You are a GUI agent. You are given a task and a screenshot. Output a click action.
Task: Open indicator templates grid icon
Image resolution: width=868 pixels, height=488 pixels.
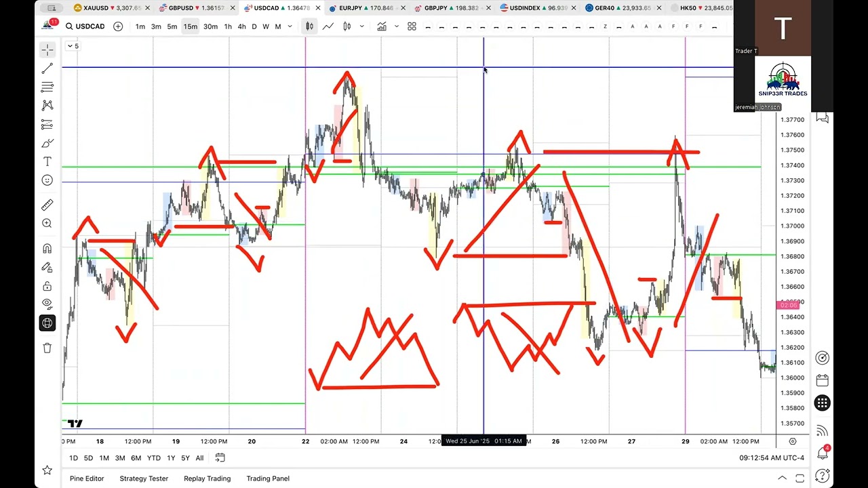(x=412, y=26)
